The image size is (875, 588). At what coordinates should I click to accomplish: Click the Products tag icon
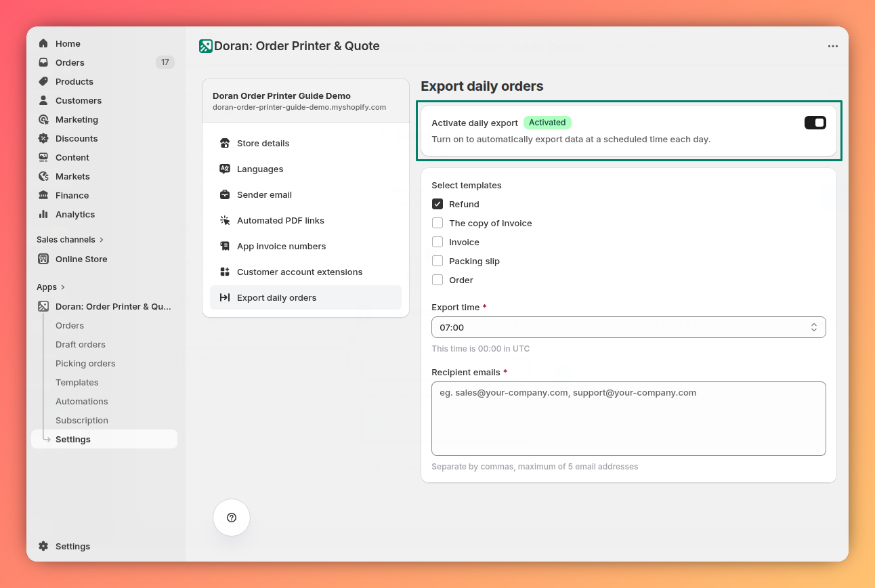(x=43, y=81)
